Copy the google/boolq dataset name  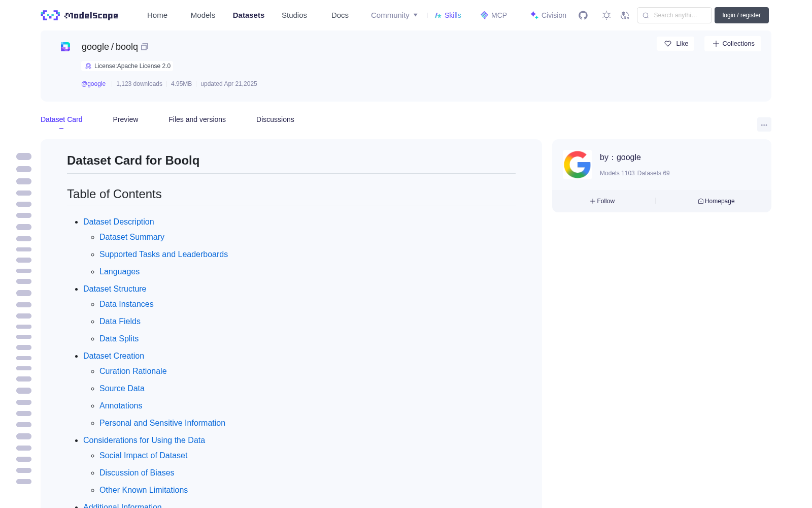(x=145, y=47)
